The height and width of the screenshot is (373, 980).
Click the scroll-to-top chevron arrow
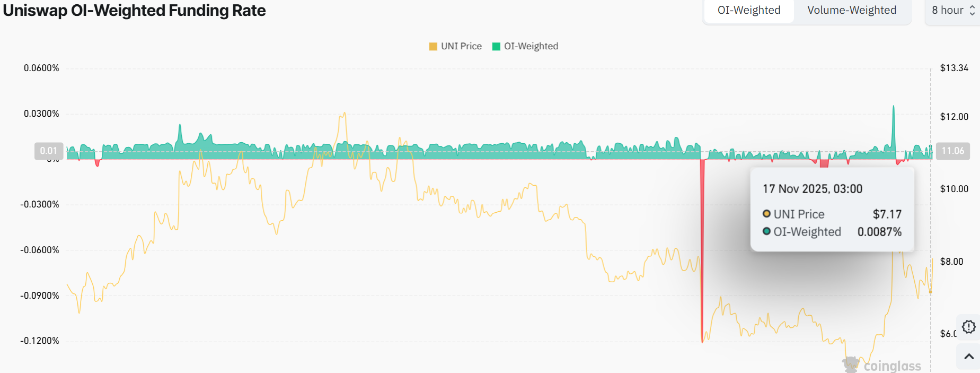968,357
